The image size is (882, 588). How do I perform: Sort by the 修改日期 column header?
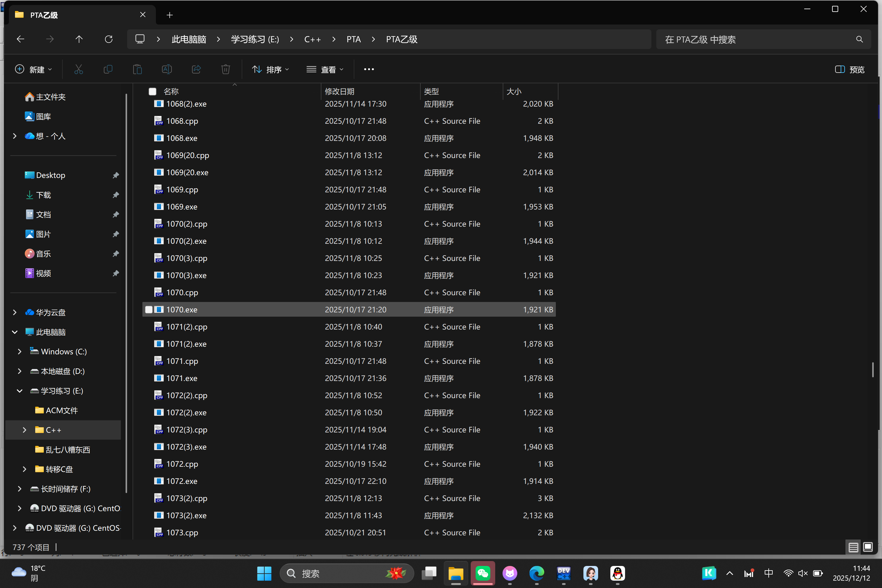coord(339,92)
